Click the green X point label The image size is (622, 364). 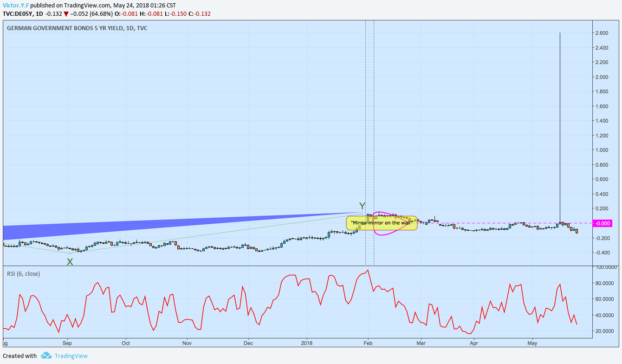(70, 262)
